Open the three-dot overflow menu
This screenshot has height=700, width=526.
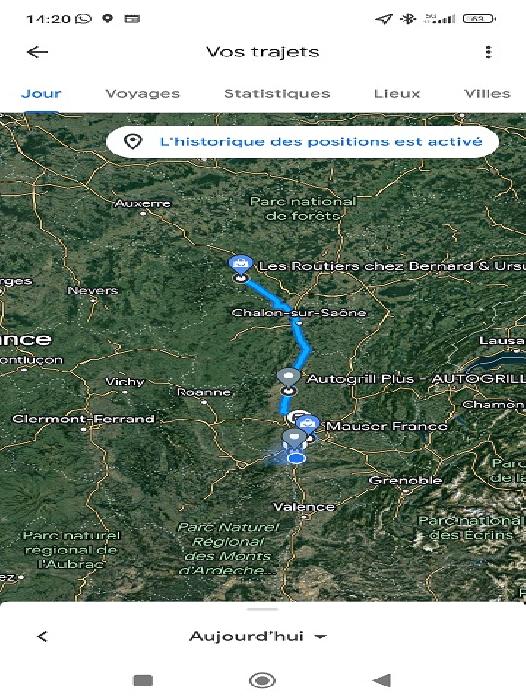click(488, 52)
